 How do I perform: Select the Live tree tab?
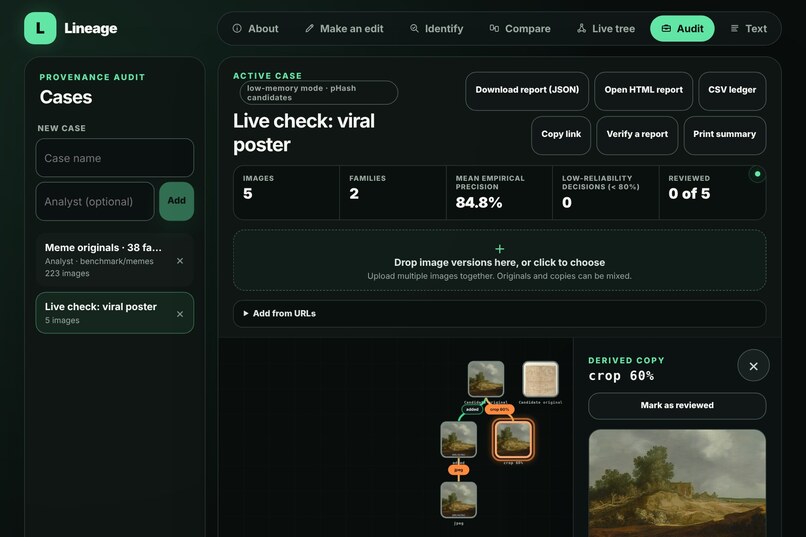click(x=606, y=29)
